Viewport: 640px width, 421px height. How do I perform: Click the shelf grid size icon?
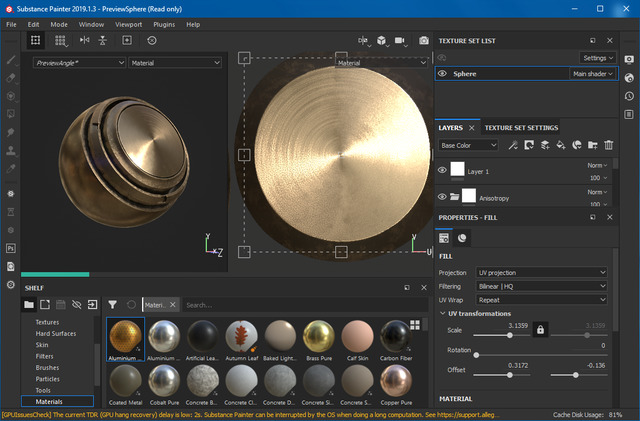coord(414,326)
